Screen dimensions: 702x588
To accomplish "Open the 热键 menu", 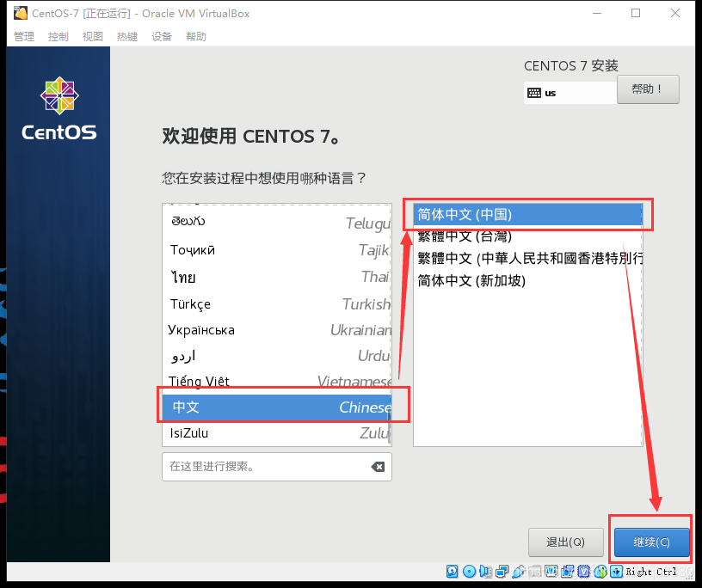I will pyautogui.click(x=127, y=36).
